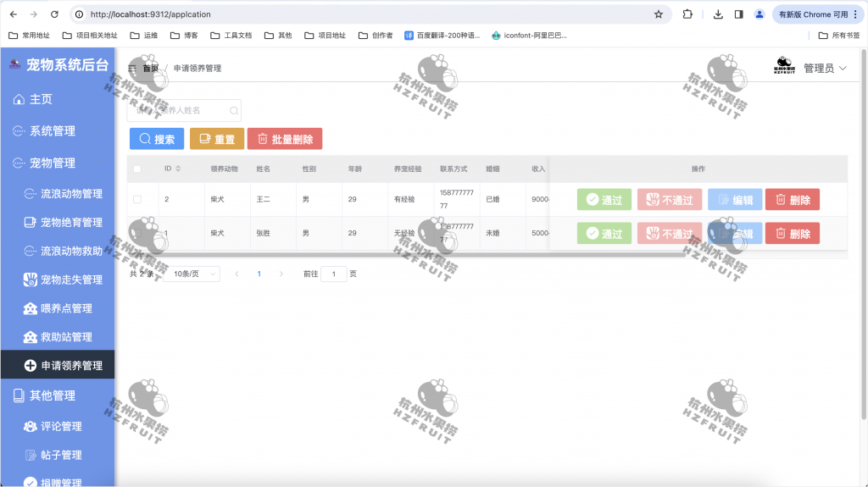Focus the 领养人姓名 search input
The image size is (868, 487).
[x=184, y=111]
